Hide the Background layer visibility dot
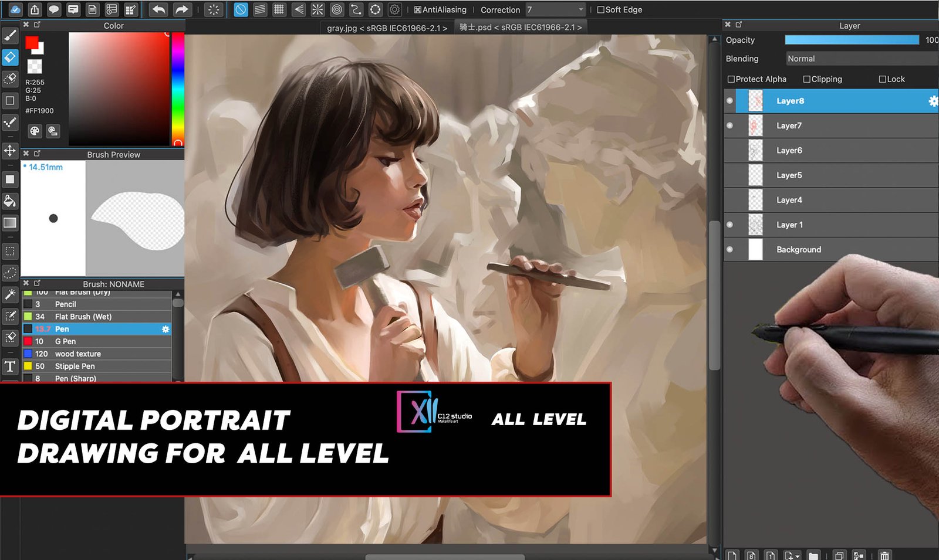The height and width of the screenshot is (560, 939). tap(729, 249)
